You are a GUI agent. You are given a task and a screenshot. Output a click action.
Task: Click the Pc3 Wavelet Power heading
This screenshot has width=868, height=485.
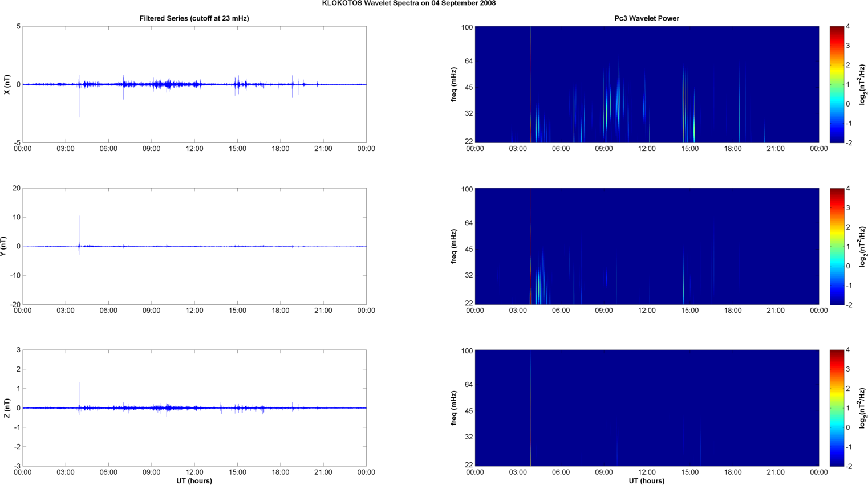click(x=646, y=18)
